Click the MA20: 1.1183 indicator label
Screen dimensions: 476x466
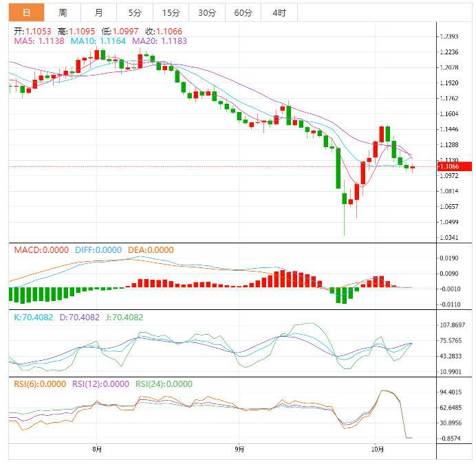(x=160, y=41)
